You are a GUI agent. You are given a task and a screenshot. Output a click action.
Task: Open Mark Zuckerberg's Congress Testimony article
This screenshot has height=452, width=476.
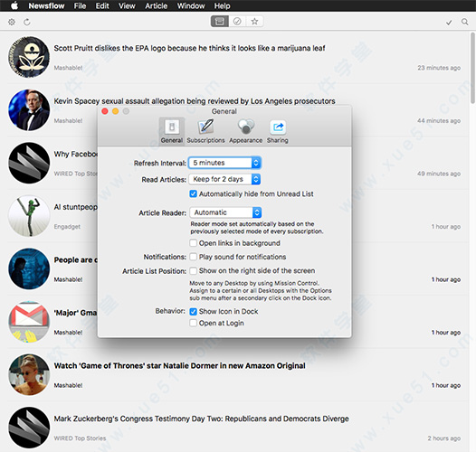[201, 419]
